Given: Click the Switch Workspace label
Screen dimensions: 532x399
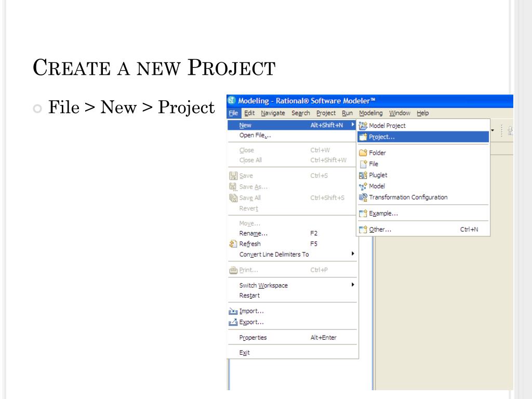Looking at the screenshot, I should coord(263,285).
